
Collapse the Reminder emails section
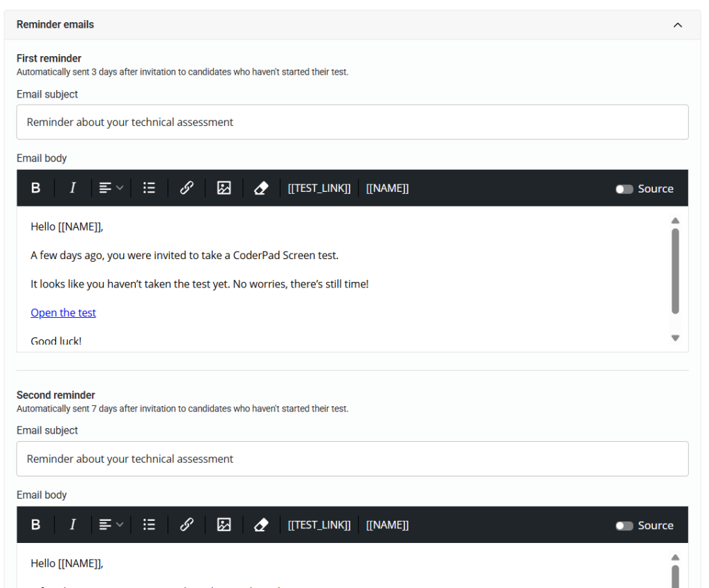[677, 24]
